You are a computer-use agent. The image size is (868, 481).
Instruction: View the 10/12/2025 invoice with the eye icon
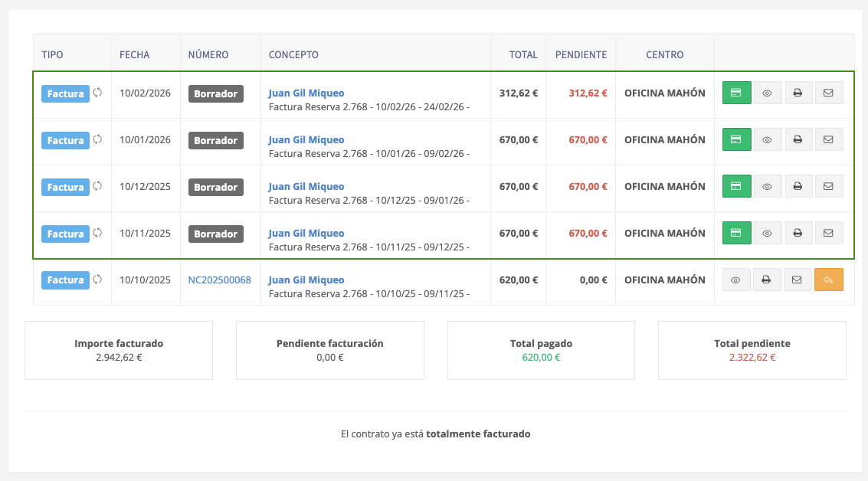(767, 187)
